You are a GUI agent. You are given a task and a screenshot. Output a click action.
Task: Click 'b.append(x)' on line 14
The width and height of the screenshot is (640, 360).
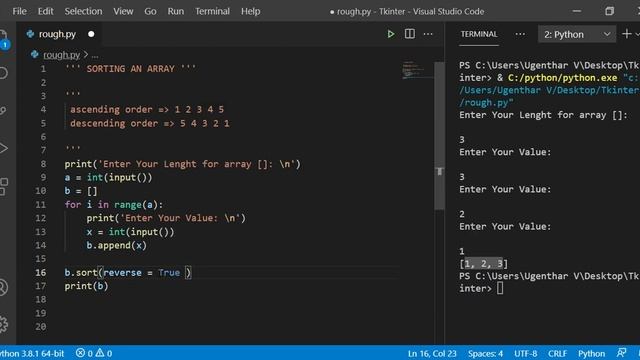point(116,245)
